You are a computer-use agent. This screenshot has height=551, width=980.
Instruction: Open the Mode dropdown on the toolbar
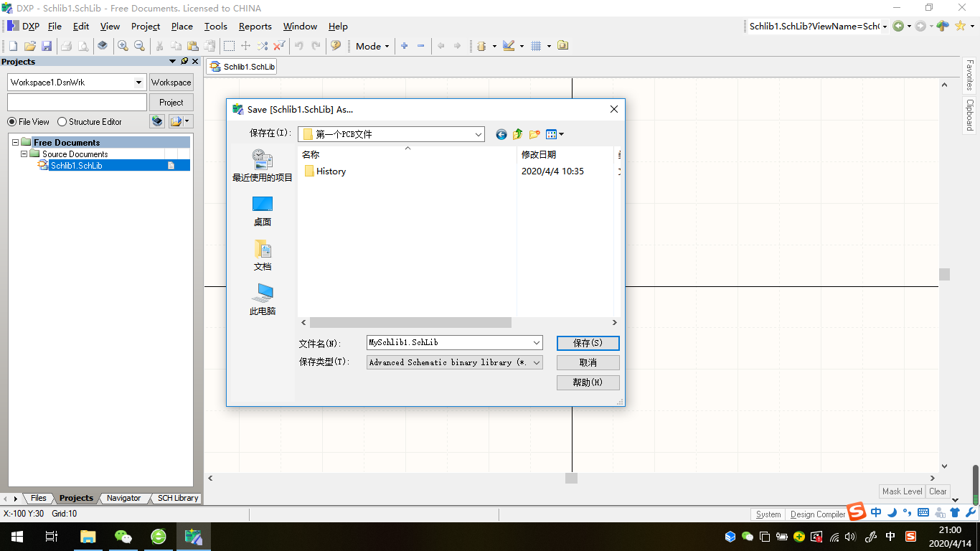tap(371, 45)
